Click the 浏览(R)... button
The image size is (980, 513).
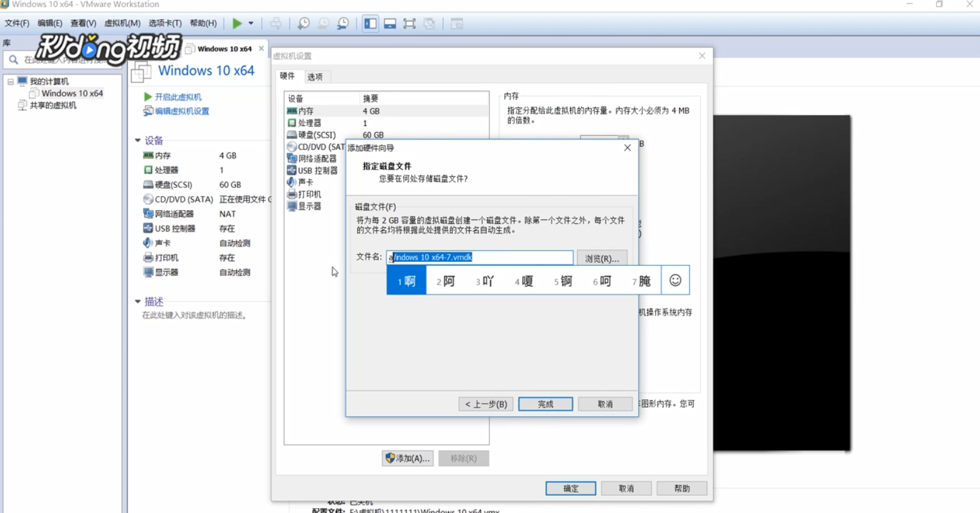pyautogui.click(x=602, y=258)
